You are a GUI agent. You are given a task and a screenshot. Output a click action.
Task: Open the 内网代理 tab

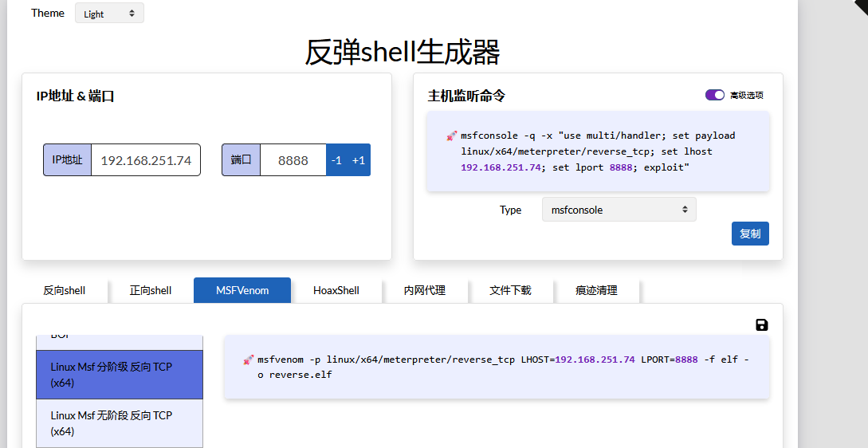pyautogui.click(x=425, y=290)
